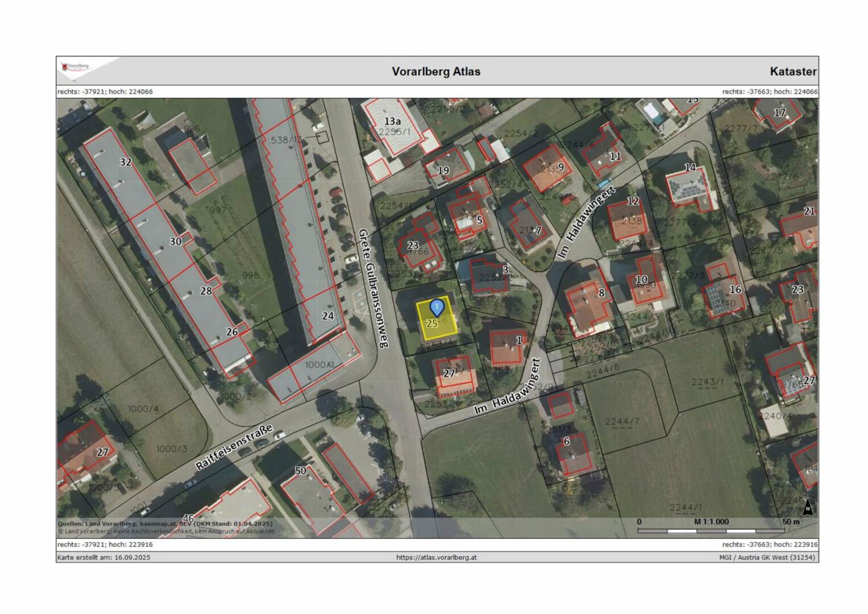The image size is (868, 614).
Task: Click the Grete-Gulbranssonweg street label
Action: [373, 288]
